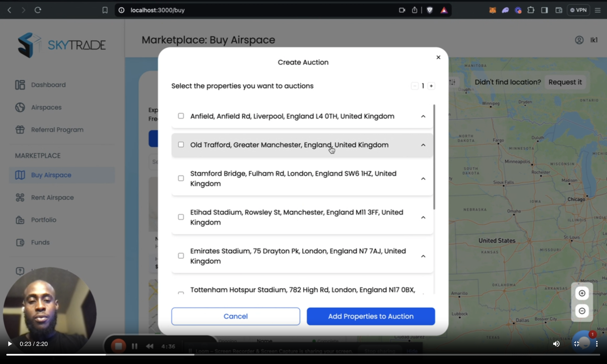607x364 pixels.
Task: Click the map zoom-out minus icon
Action: coord(582,311)
